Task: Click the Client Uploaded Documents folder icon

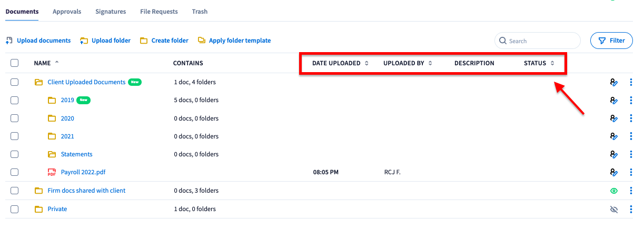Action: pyautogui.click(x=38, y=82)
